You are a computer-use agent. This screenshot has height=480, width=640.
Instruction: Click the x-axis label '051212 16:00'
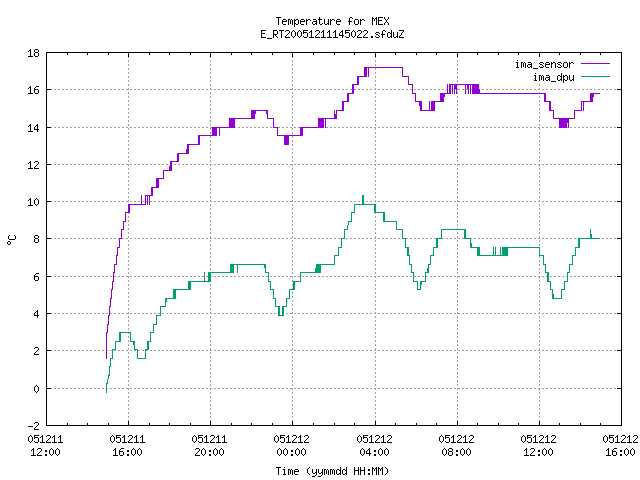(x=620, y=445)
